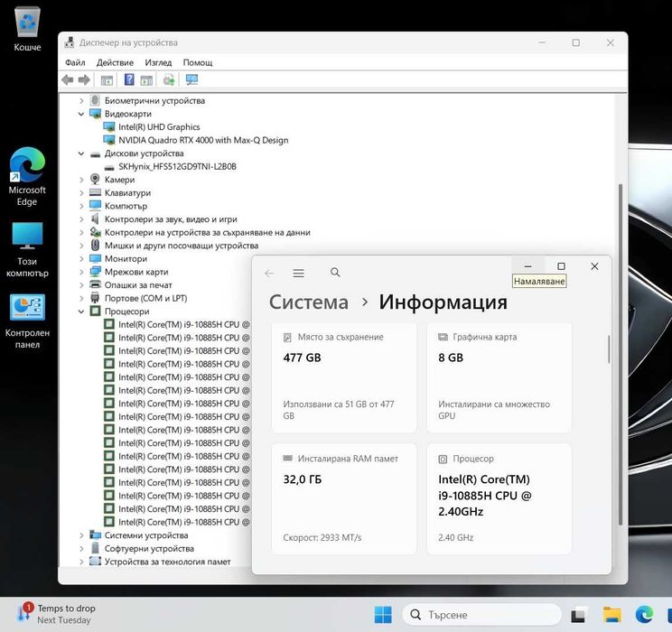This screenshot has height=632, width=672.
Task: Select Мишки и други посочващи устройства
Action: click(182, 246)
